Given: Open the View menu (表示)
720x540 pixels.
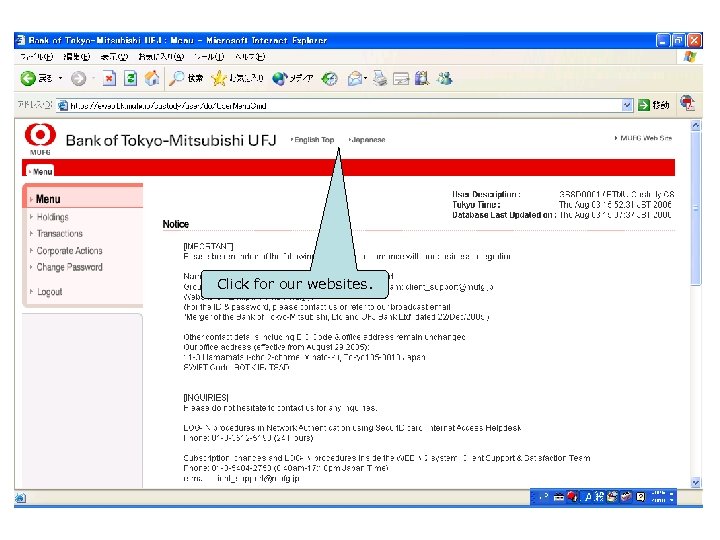Looking at the screenshot, I should click(x=114, y=57).
